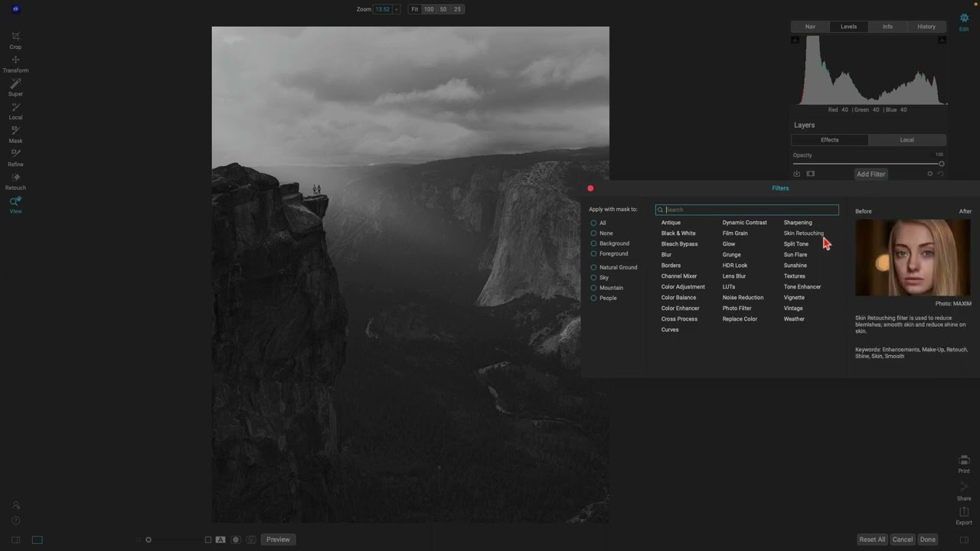This screenshot has height=551, width=980.
Task: Switch to the Levels tab
Action: coord(848,26)
